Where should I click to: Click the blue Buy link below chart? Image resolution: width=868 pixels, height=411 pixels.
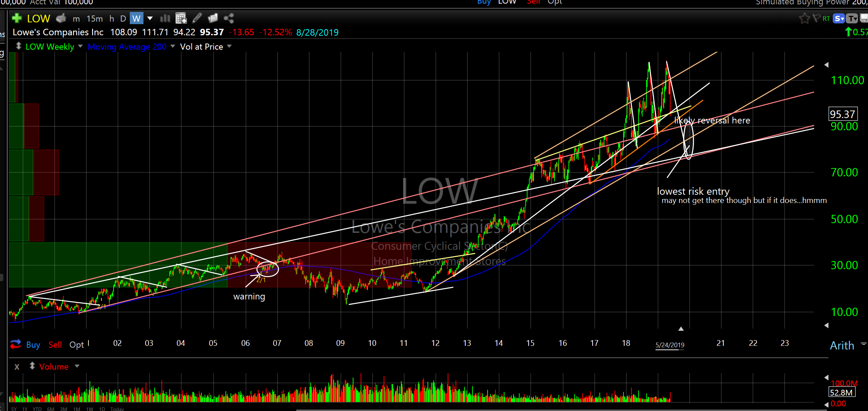coord(33,345)
